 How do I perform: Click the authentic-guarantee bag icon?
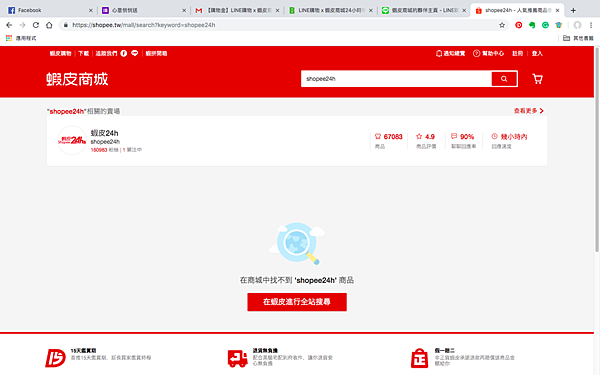tap(419, 358)
